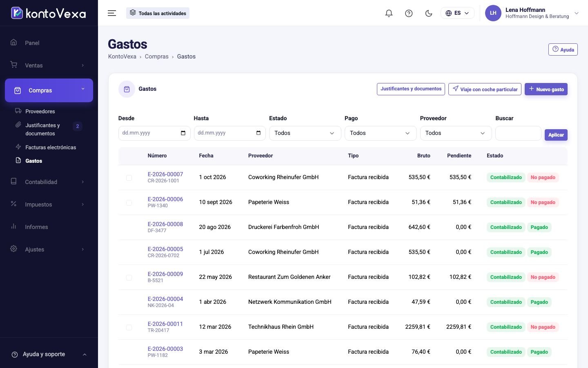The height and width of the screenshot is (368, 588).
Task: Open calendar picker in Desde field
Action: 183,133
